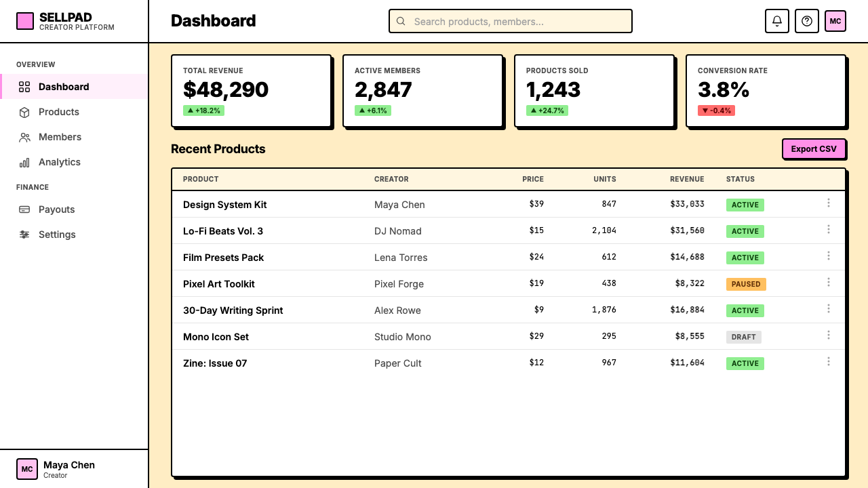The height and width of the screenshot is (488, 868).
Task: Click creator DJ Nomad
Action: [x=398, y=231]
